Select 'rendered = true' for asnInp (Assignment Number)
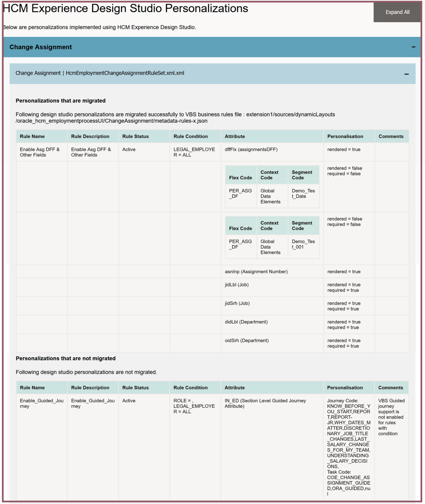The height and width of the screenshot is (504, 425). click(x=344, y=272)
